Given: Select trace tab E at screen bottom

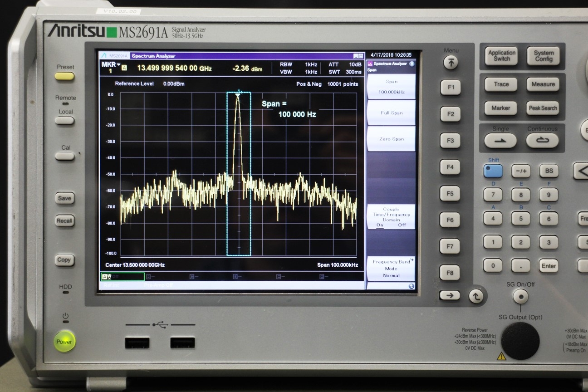Looking at the screenshot, I should (280, 276).
